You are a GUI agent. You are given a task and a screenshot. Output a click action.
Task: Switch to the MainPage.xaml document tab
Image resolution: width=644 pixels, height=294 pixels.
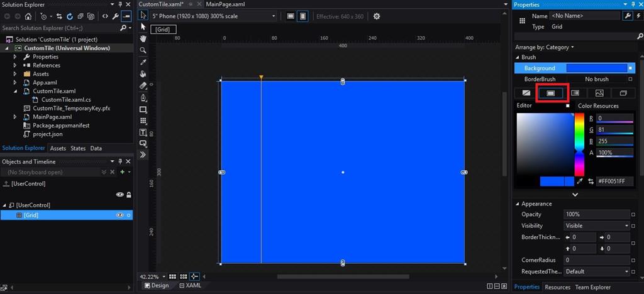pos(226,4)
